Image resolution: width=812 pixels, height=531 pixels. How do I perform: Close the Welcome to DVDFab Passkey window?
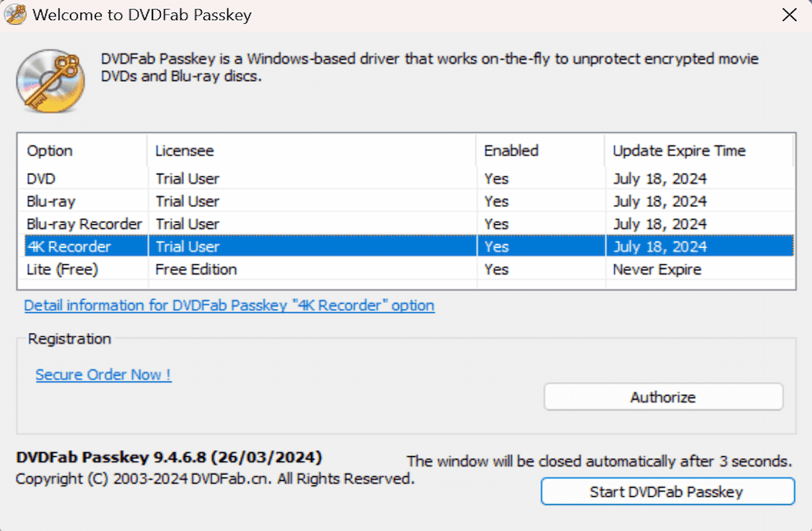click(790, 15)
